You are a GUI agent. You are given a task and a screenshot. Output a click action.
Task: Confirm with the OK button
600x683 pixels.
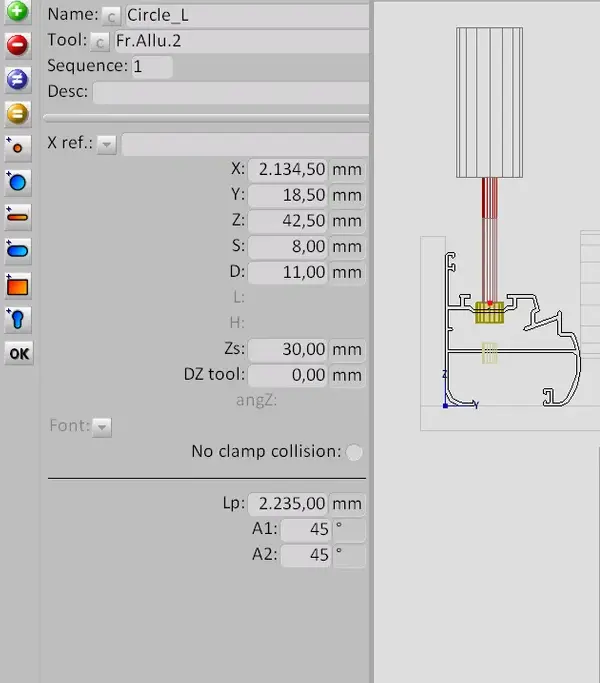pyautogui.click(x=19, y=353)
